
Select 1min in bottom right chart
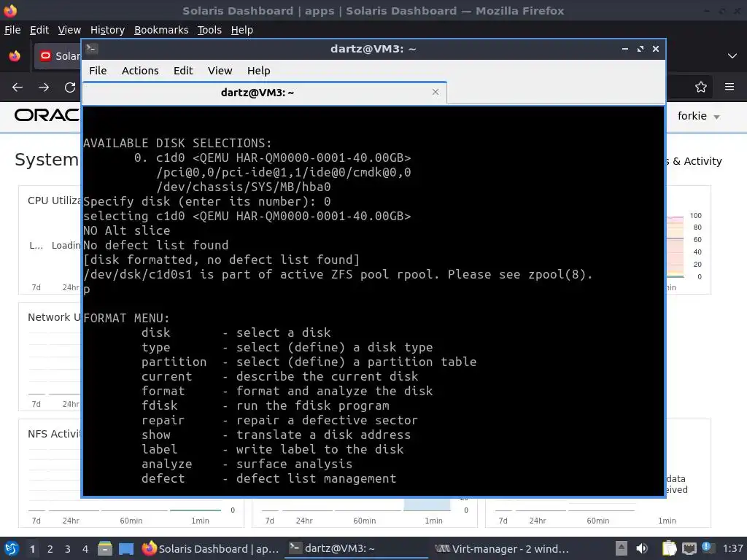coord(667,521)
